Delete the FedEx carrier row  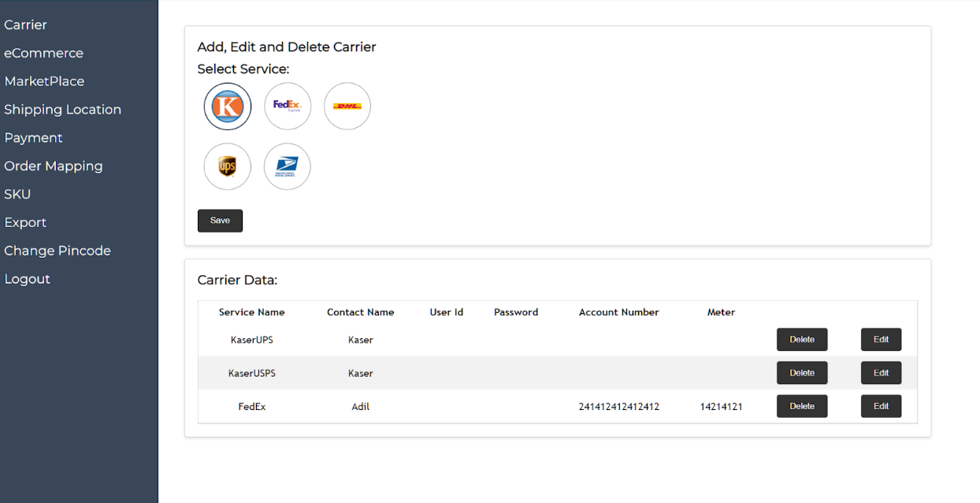pyautogui.click(x=802, y=406)
